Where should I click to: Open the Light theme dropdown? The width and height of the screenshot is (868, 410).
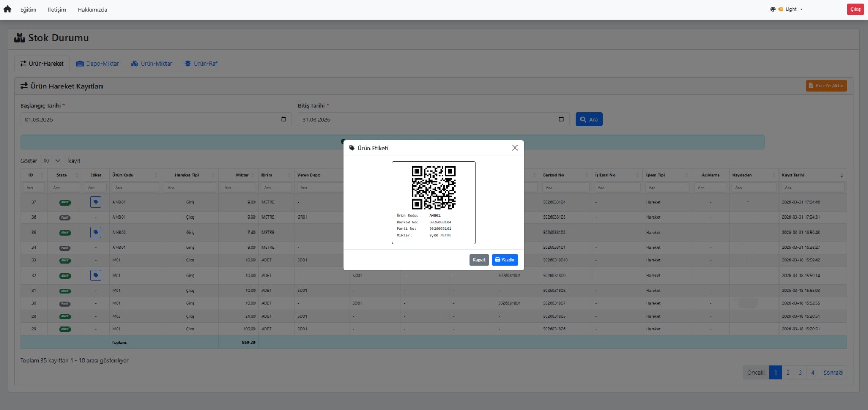pyautogui.click(x=791, y=9)
